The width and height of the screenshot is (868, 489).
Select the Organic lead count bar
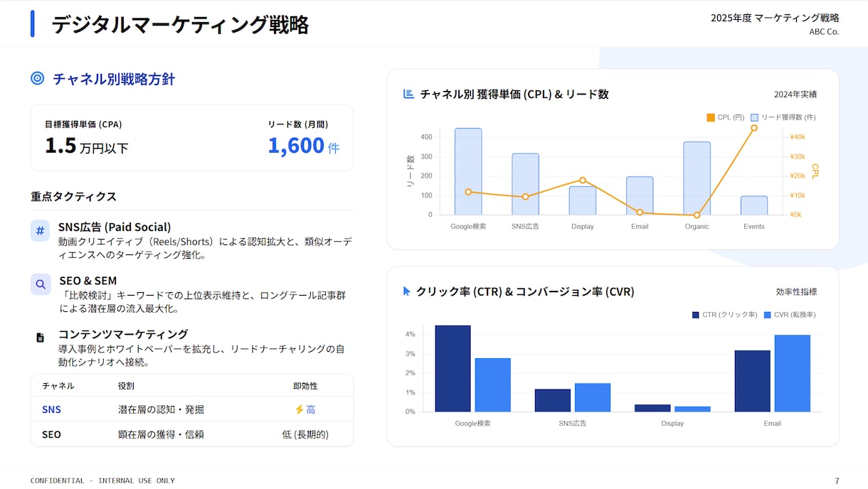(x=697, y=178)
